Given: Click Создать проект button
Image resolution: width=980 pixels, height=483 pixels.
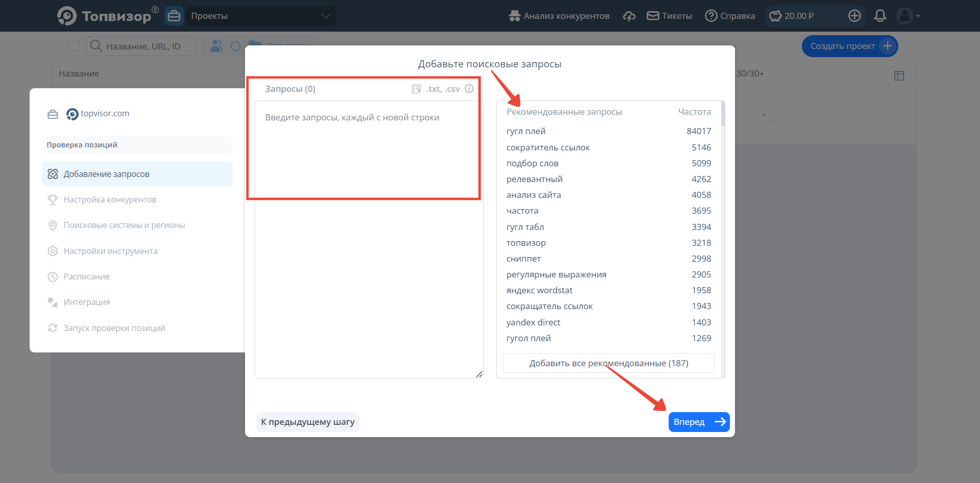Looking at the screenshot, I should [850, 46].
